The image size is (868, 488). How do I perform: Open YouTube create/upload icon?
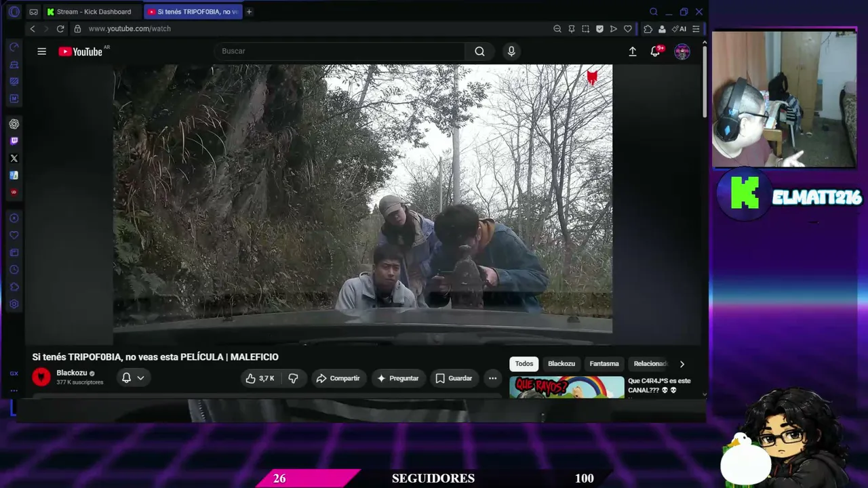point(633,52)
